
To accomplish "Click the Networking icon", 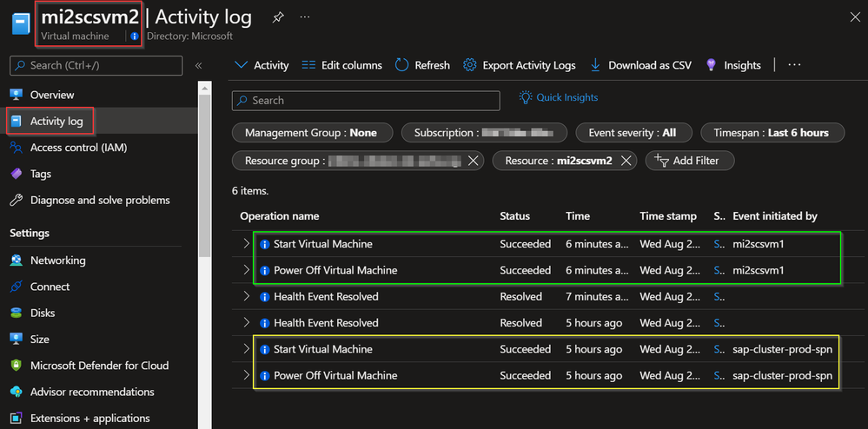I will tap(16, 261).
